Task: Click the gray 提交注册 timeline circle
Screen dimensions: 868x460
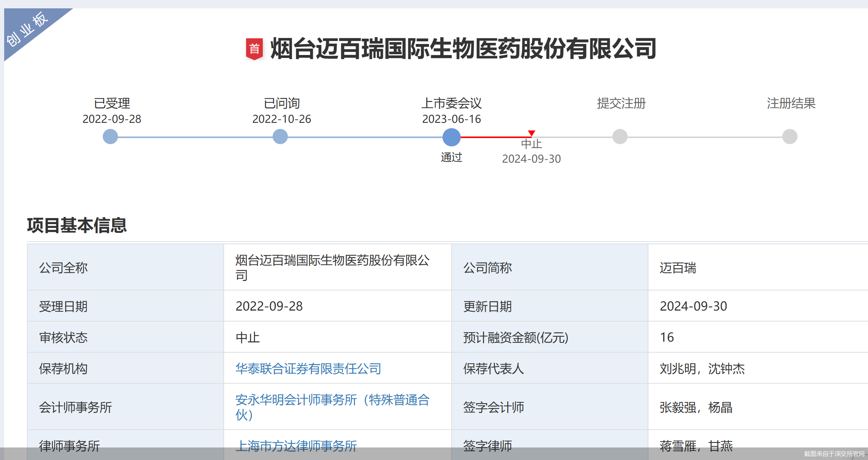Action: click(620, 137)
